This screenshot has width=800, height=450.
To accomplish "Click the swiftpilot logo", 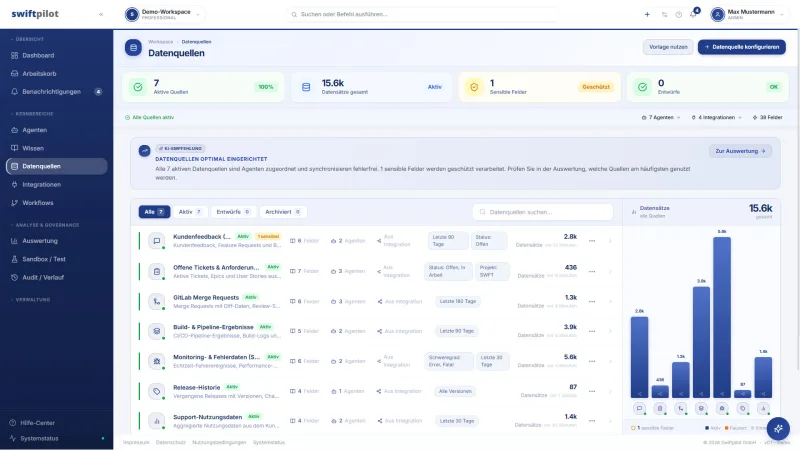I will 35,14.
